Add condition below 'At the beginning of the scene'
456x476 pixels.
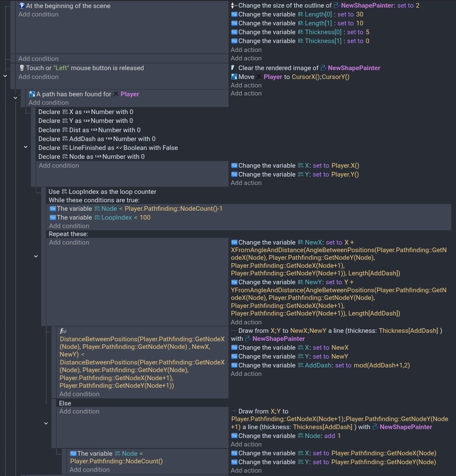point(38,14)
